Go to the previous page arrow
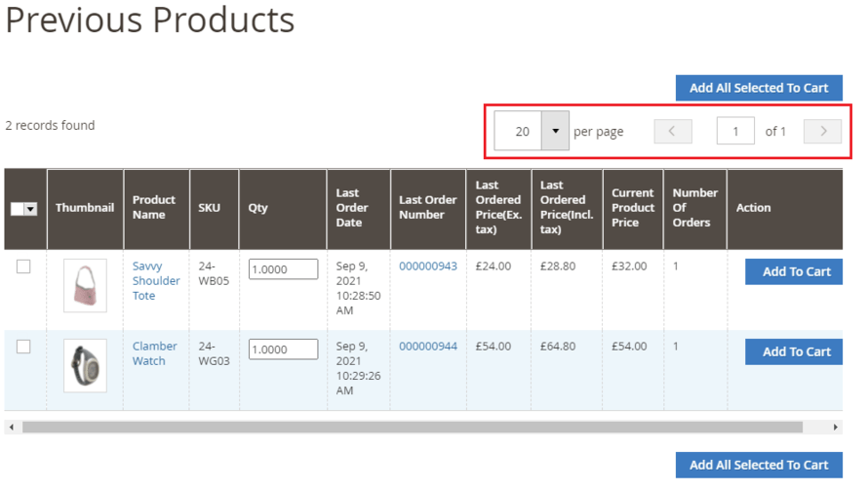Viewport: 868px width, 492px height. (673, 131)
